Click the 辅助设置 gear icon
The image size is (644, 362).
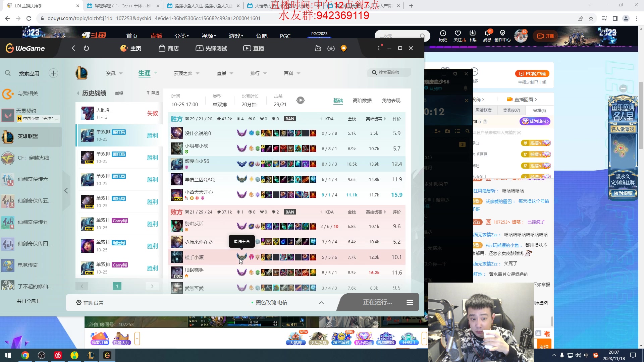pyautogui.click(x=79, y=303)
